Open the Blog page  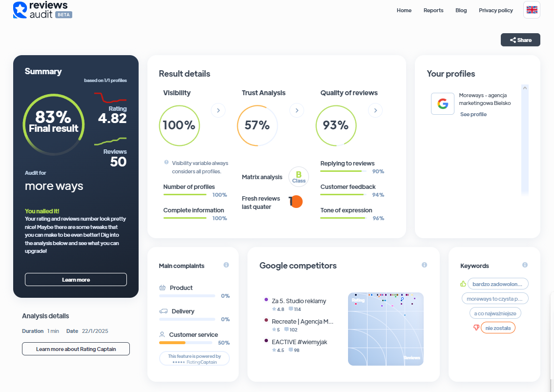point(461,10)
